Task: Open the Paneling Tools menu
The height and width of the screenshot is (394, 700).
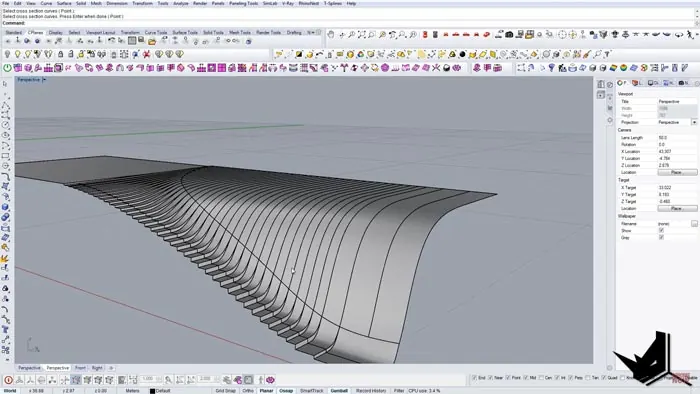Action: click(x=243, y=4)
